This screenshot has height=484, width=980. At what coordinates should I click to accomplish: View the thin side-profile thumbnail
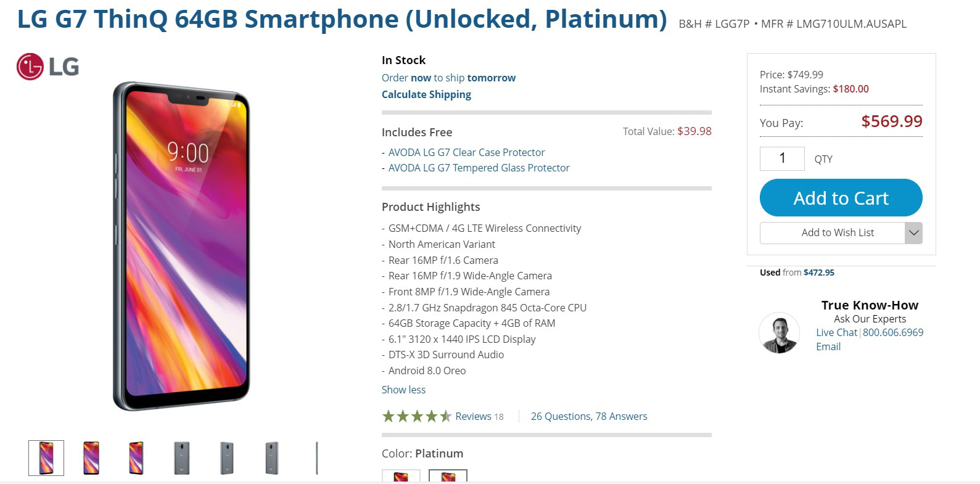tap(317, 458)
